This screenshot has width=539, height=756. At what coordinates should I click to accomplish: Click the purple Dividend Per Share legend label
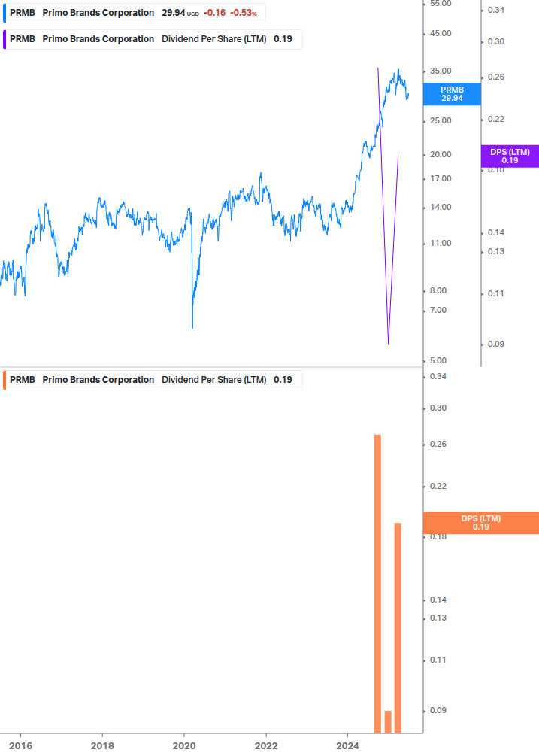pos(153,39)
